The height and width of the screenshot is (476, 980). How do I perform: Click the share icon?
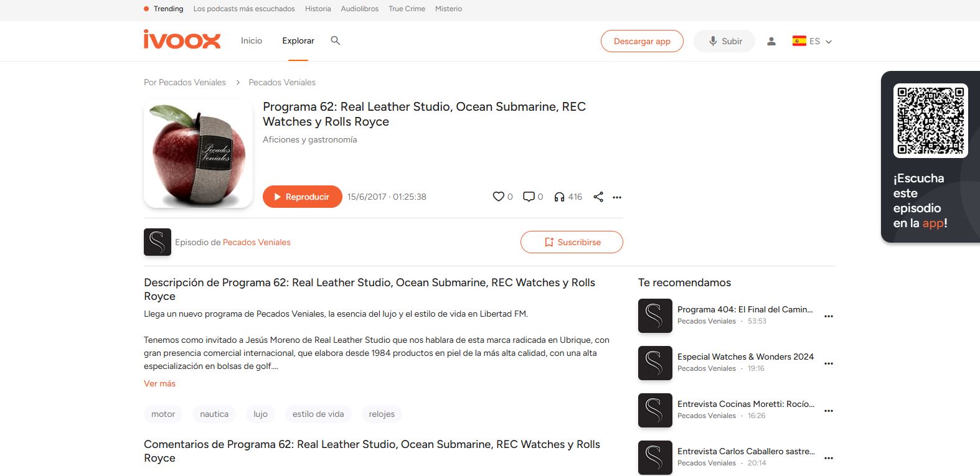598,197
